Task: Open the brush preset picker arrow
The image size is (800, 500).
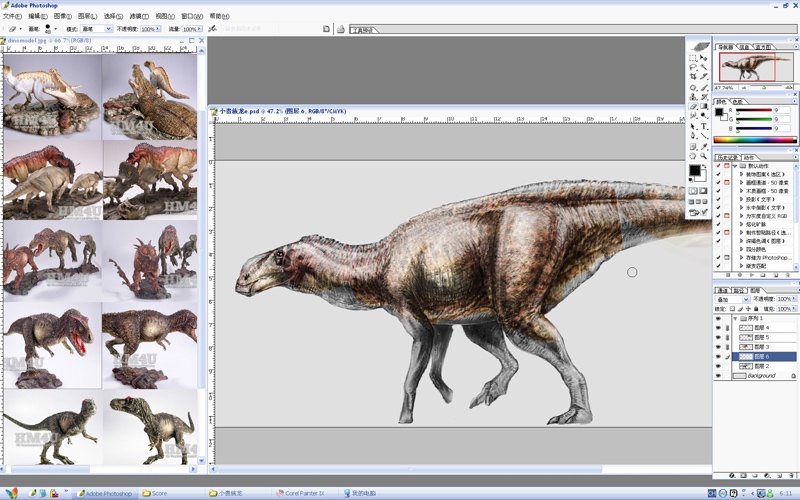Action: pos(55,29)
